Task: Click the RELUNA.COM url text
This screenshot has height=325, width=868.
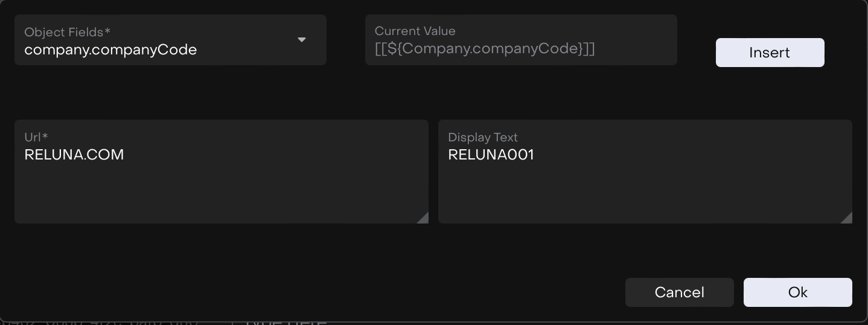Action: point(74,155)
